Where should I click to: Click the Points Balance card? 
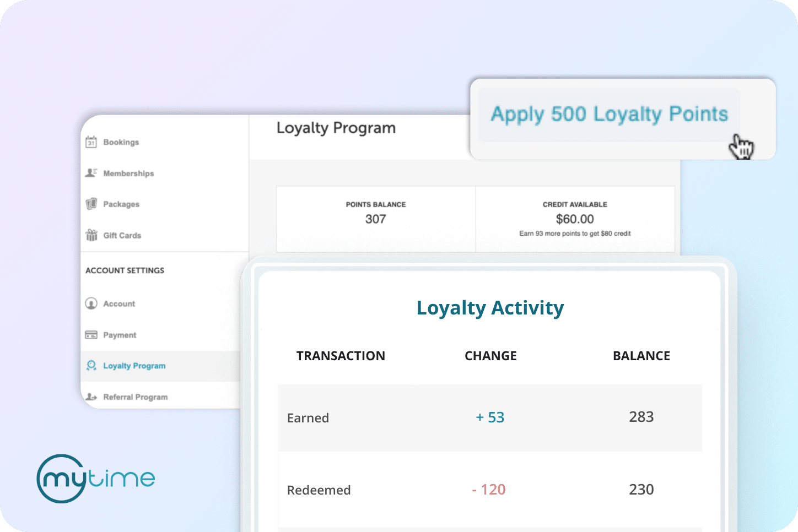point(376,219)
